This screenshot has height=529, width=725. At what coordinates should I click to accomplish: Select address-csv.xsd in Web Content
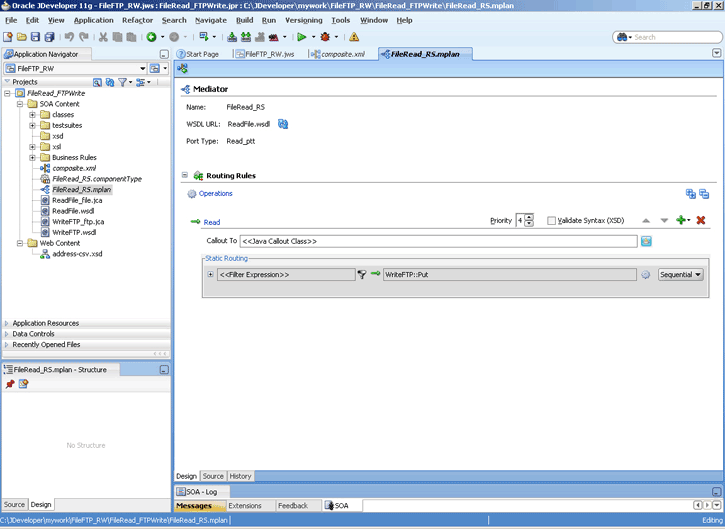(x=77, y=254)
